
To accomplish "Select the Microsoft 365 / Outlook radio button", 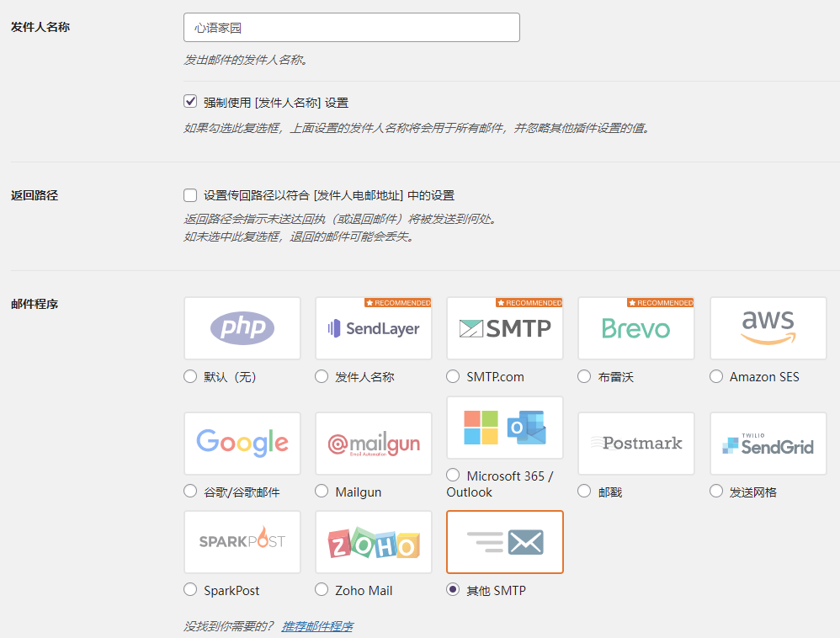I will 453,476.
